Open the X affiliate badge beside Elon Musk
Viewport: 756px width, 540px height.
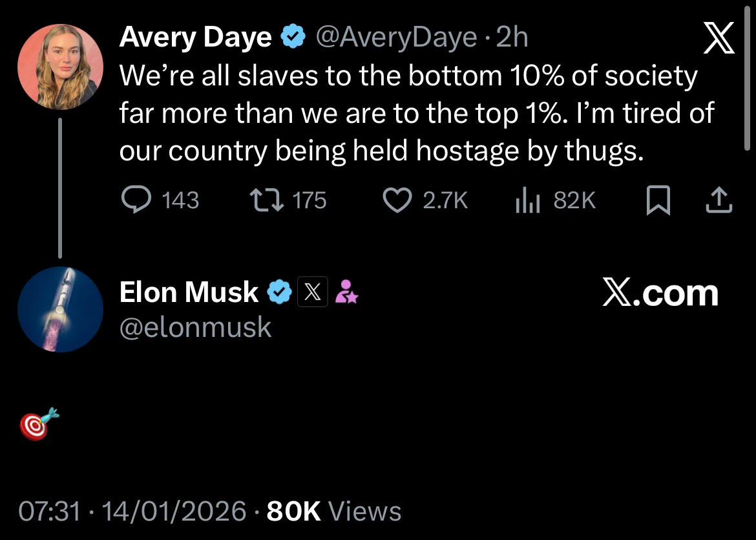[313, 292]
